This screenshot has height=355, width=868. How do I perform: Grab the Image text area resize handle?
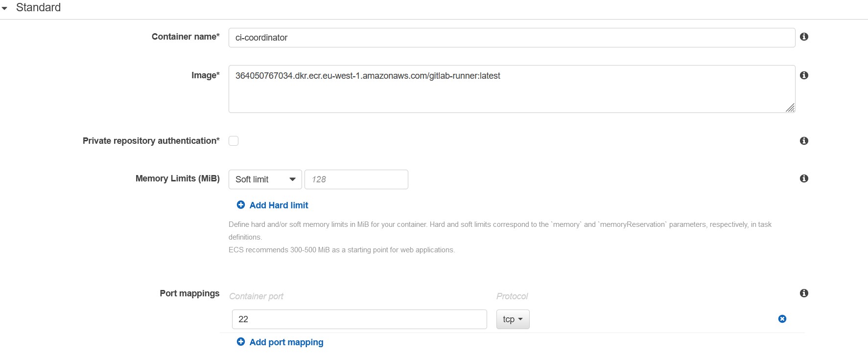tap(790, 108)
